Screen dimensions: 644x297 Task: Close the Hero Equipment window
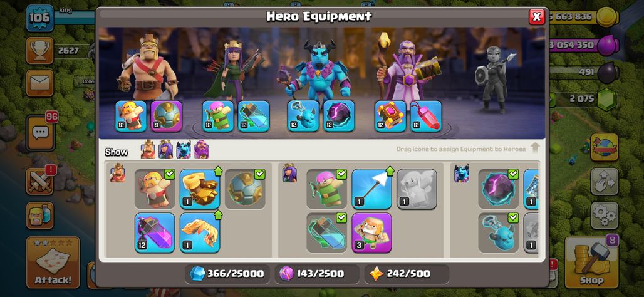click(x=536, y=17)
